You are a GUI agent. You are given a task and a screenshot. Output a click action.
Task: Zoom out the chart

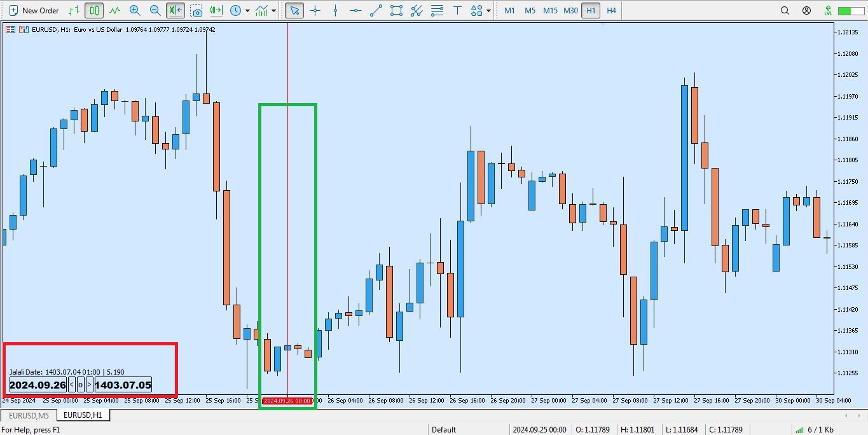click(155, 10)
